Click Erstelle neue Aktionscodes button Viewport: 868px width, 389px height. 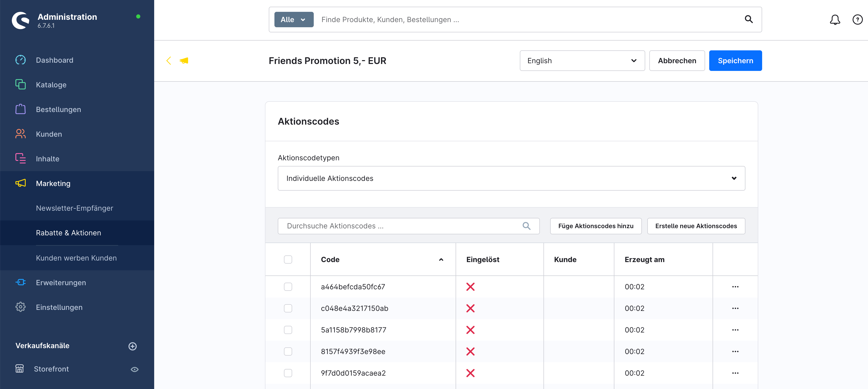coord(696,226)
